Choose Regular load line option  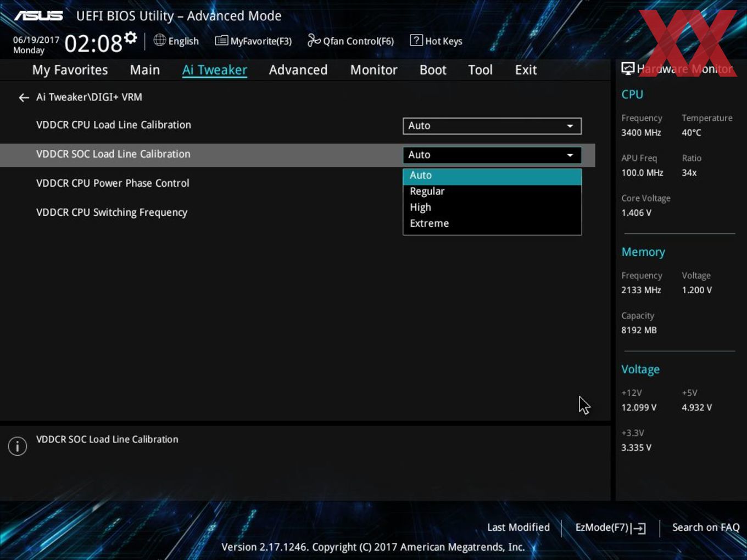tap(492, 191)
